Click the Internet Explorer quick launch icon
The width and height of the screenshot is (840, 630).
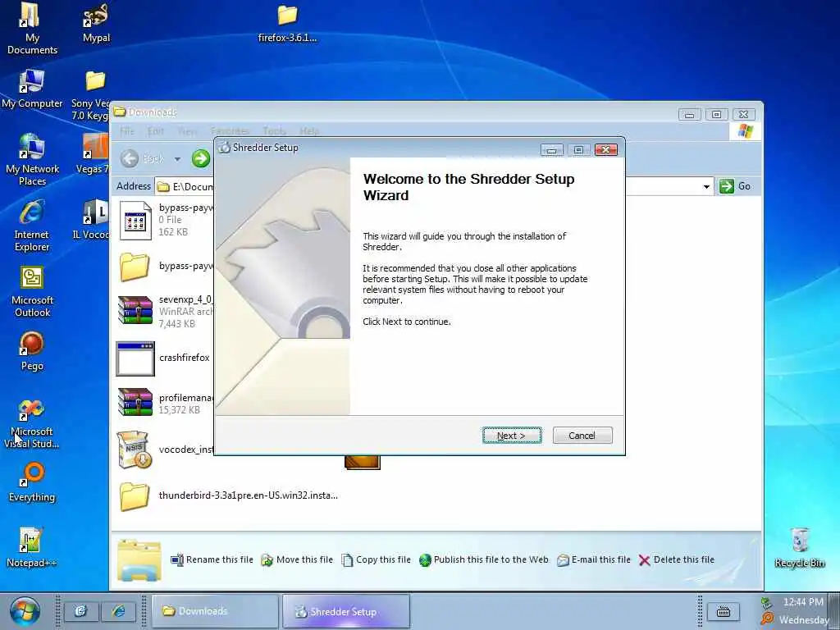pos(118,611)
